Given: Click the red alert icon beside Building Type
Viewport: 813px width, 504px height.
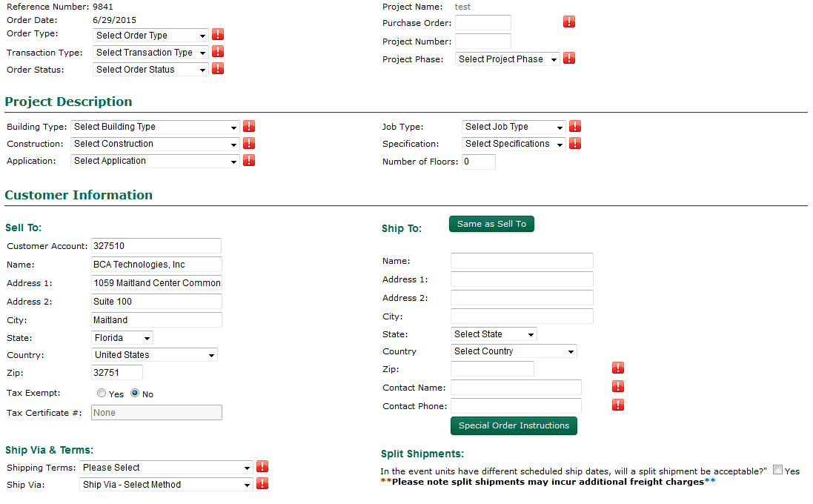Looking at the screenshot, I should (x=249, y=126).
